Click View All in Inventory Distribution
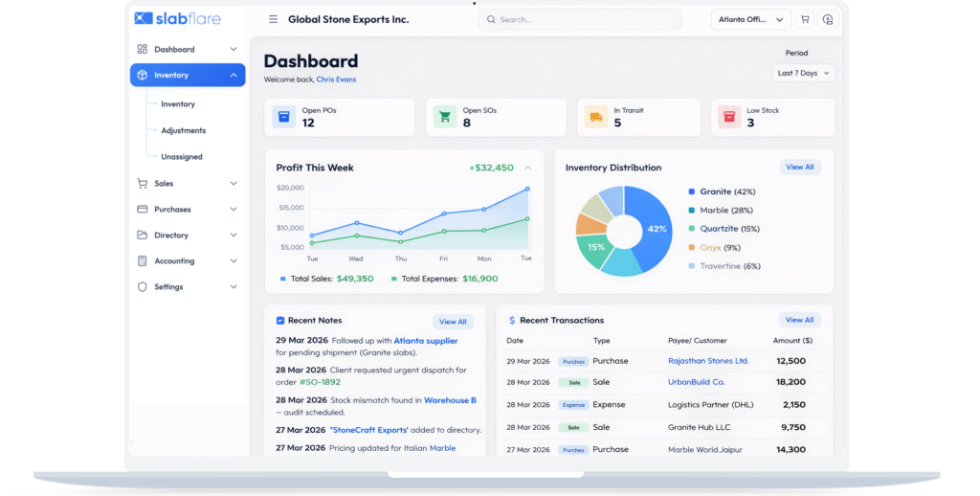The width and height of the screenshot is (980, 496). (800, 167)
